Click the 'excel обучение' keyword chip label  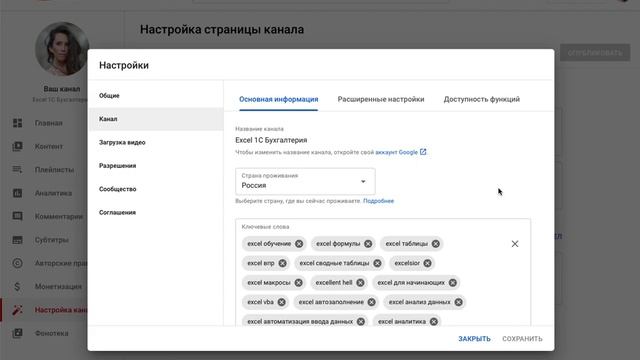coord(269,244)
